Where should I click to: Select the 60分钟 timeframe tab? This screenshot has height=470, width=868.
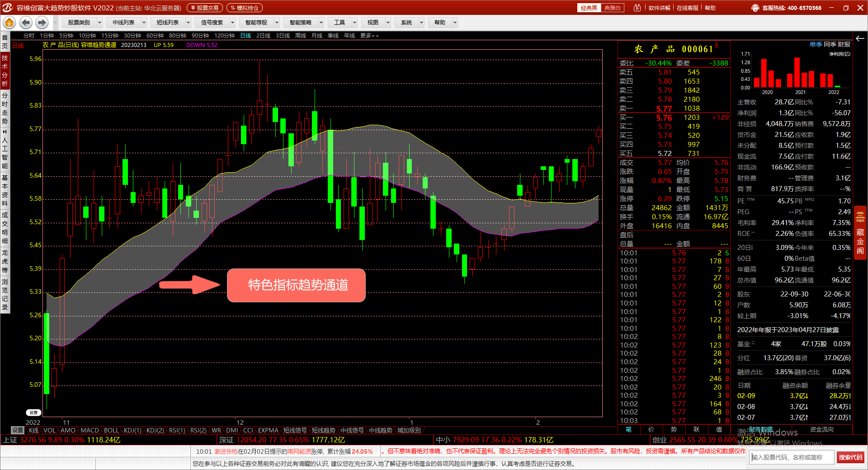click(155, 35)
